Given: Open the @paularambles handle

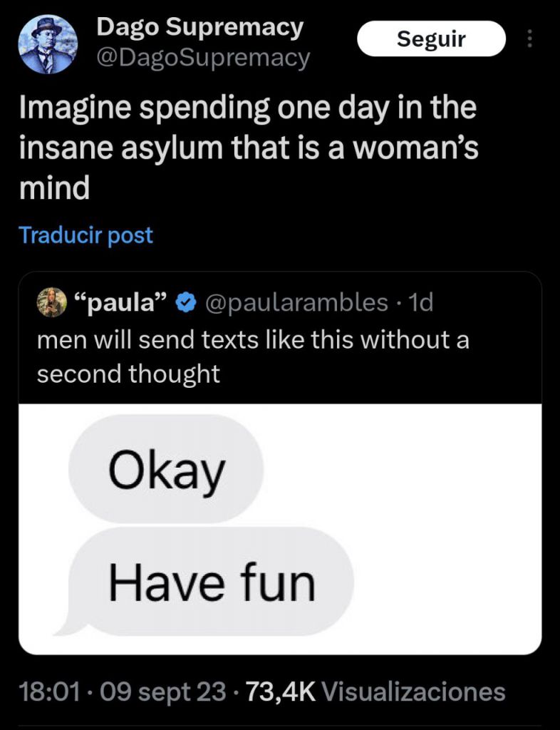Looking at the screenshot, I should [296, 302].
